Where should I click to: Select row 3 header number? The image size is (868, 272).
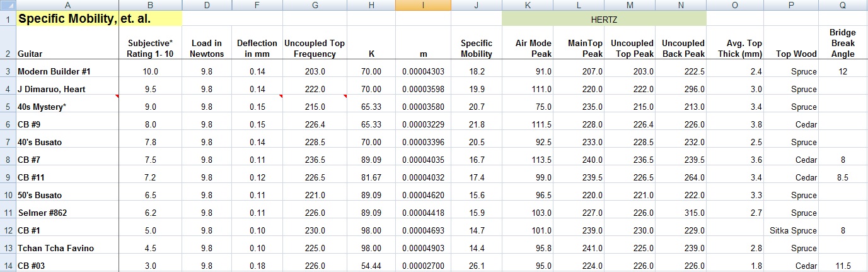[x=8, y=71]
